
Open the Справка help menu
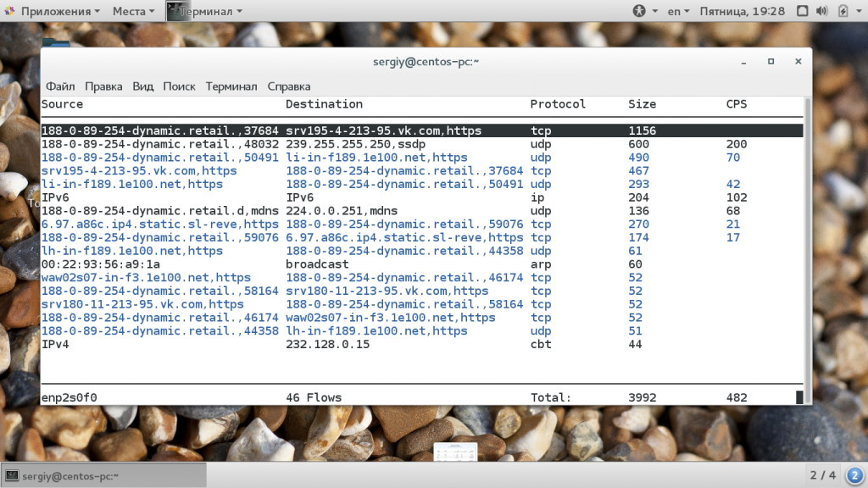(288, 86)
